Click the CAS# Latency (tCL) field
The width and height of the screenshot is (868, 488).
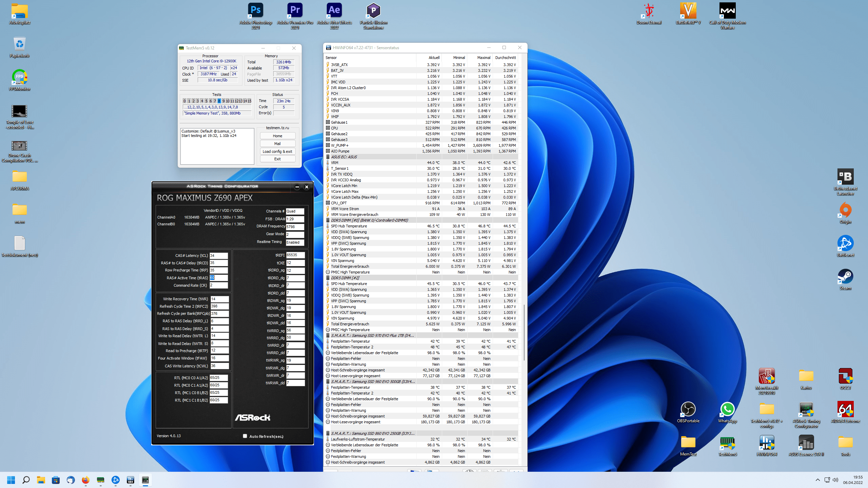219,256
